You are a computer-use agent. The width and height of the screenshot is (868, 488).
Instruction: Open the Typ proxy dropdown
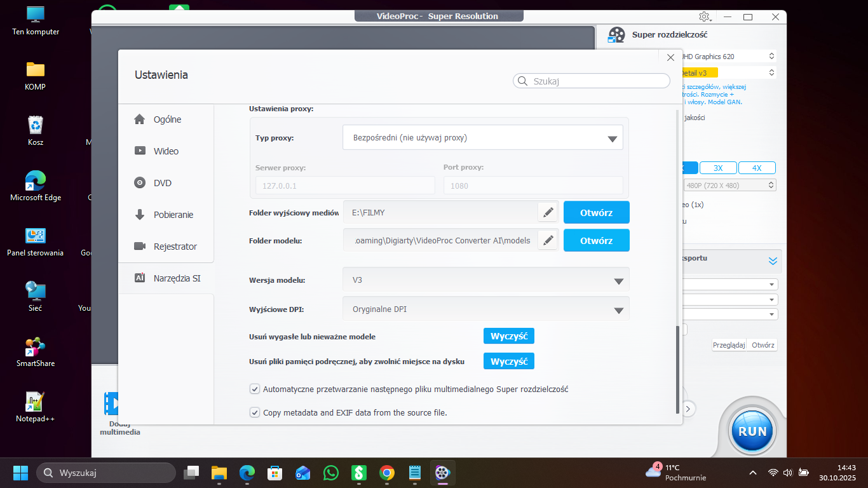coord(483,138)
